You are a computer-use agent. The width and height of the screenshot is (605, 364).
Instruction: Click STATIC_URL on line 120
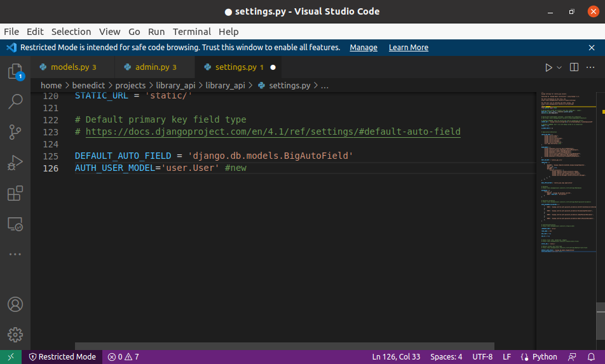click(102, 96)
